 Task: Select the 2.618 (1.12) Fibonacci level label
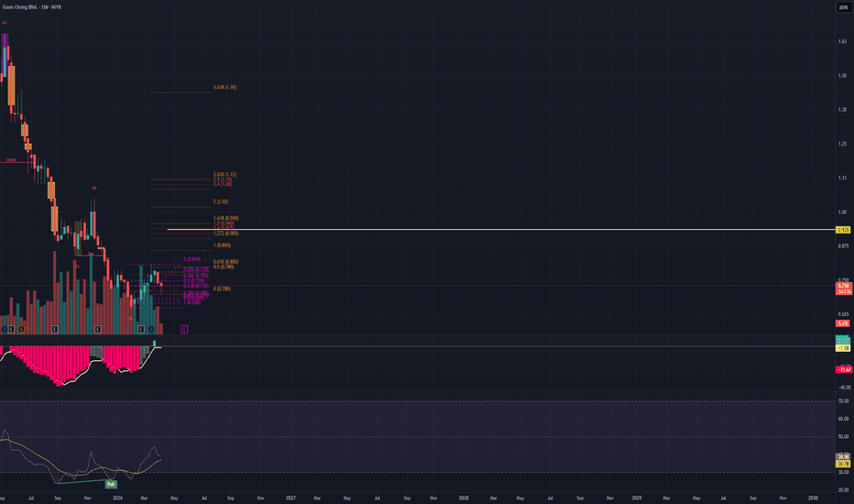point(224,175)
